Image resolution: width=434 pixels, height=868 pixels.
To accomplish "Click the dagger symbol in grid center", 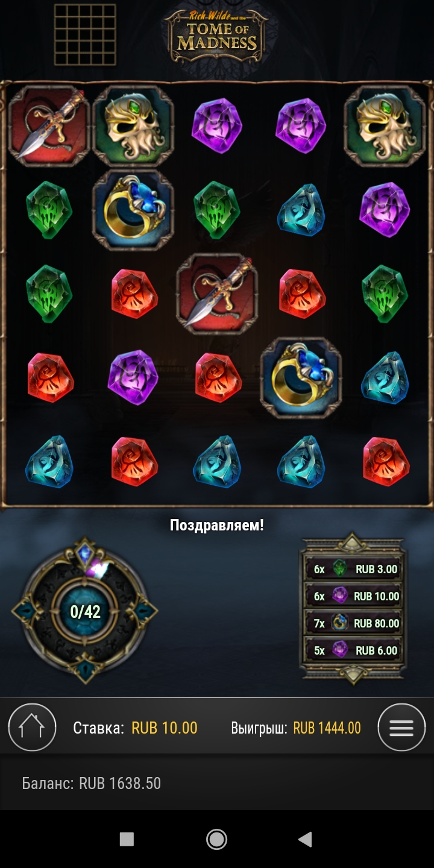I will (x=217, y=294).
